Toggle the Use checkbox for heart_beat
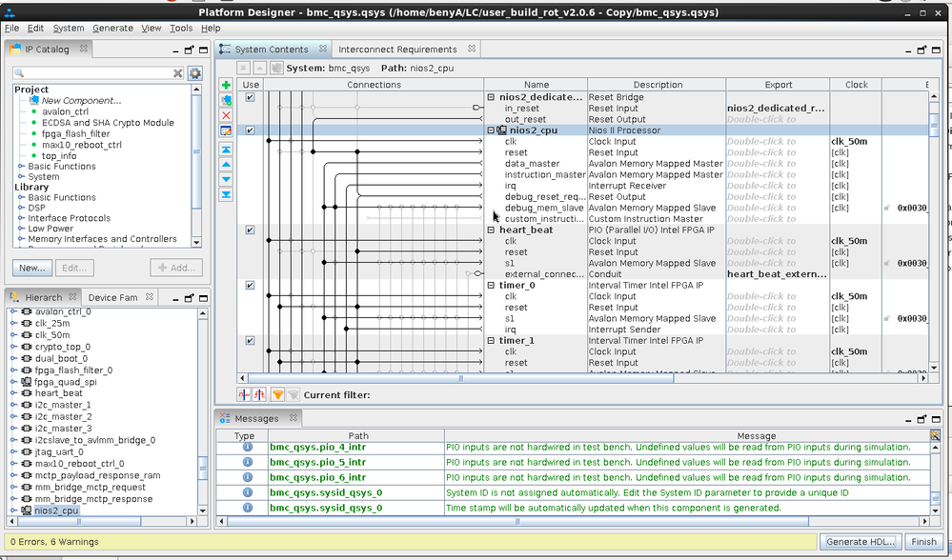Image resolution: width=952 pixels, height=560 pixels. [x=250, y=230]
